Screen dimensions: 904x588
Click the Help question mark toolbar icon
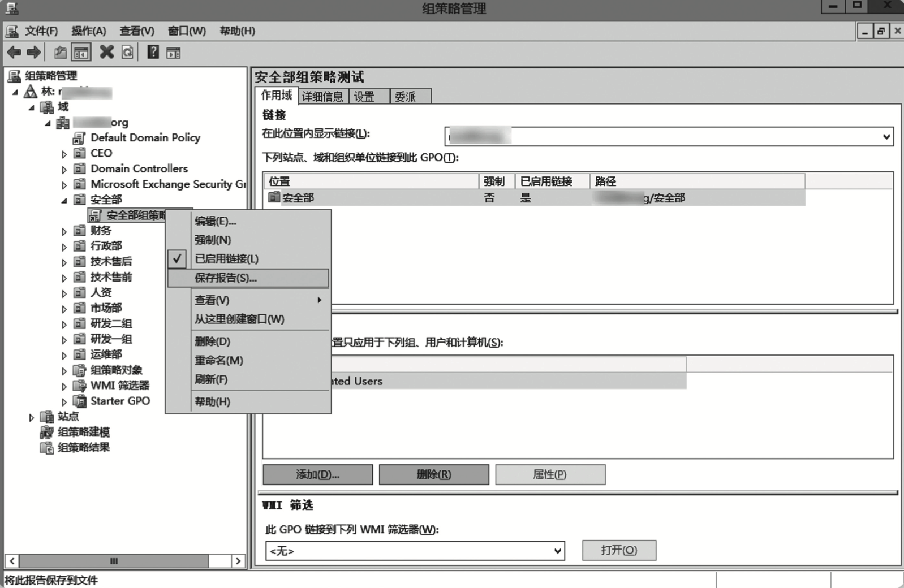click(x=153, y=52)
